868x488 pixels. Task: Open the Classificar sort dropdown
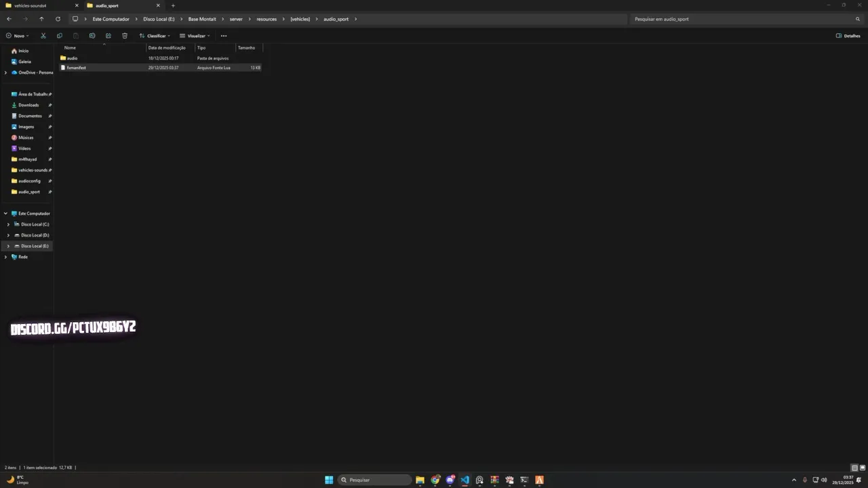point(155,36)
